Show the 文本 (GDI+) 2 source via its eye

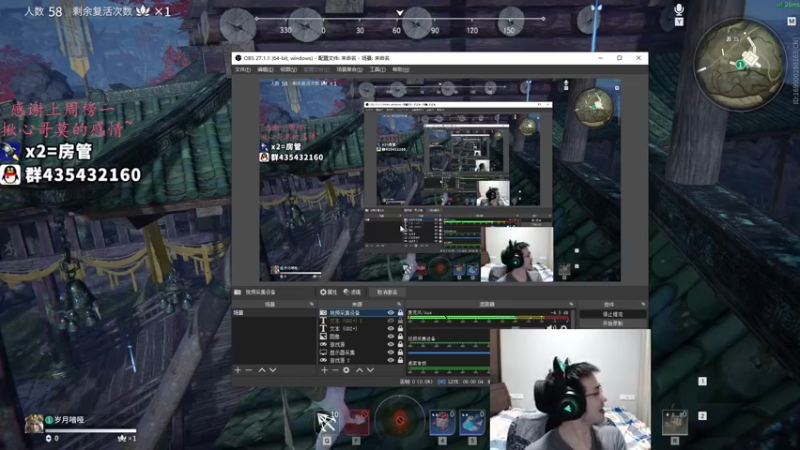391,320
